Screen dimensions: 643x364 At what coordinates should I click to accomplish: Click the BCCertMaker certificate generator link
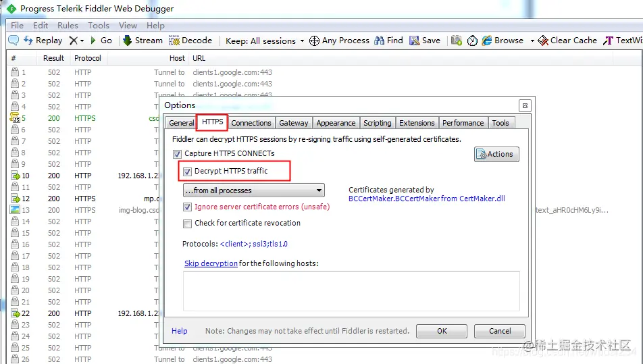(426, 199)
